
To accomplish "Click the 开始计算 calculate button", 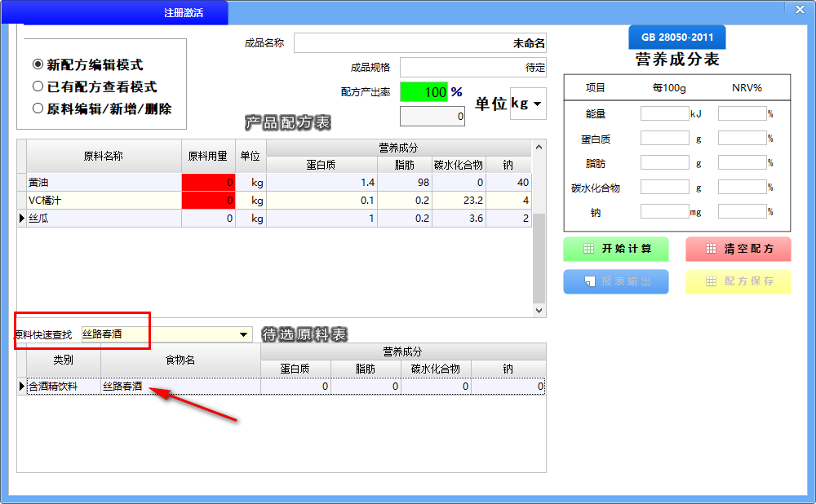I will coord(615,249).
